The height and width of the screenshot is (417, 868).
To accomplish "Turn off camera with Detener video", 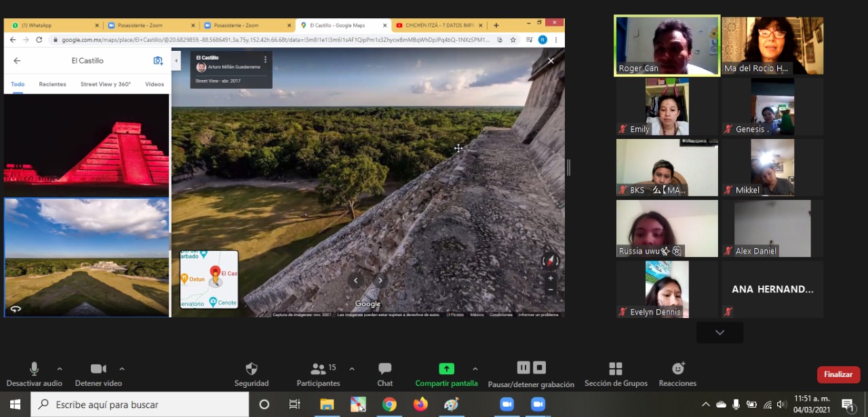I will [x=98, y=369].
